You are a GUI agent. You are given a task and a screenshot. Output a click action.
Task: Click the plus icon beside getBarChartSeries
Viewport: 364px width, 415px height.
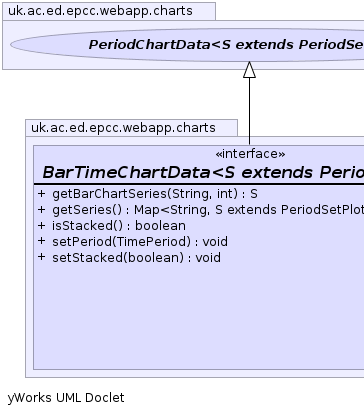[x=41, y=194]
